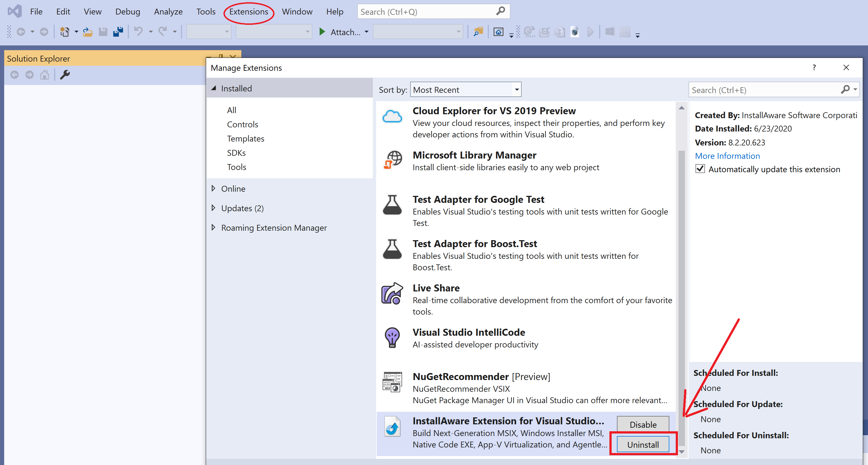Open the Undo history dropdown arrow
This screenshot has width=868, height=465.
tap(151, 32)
